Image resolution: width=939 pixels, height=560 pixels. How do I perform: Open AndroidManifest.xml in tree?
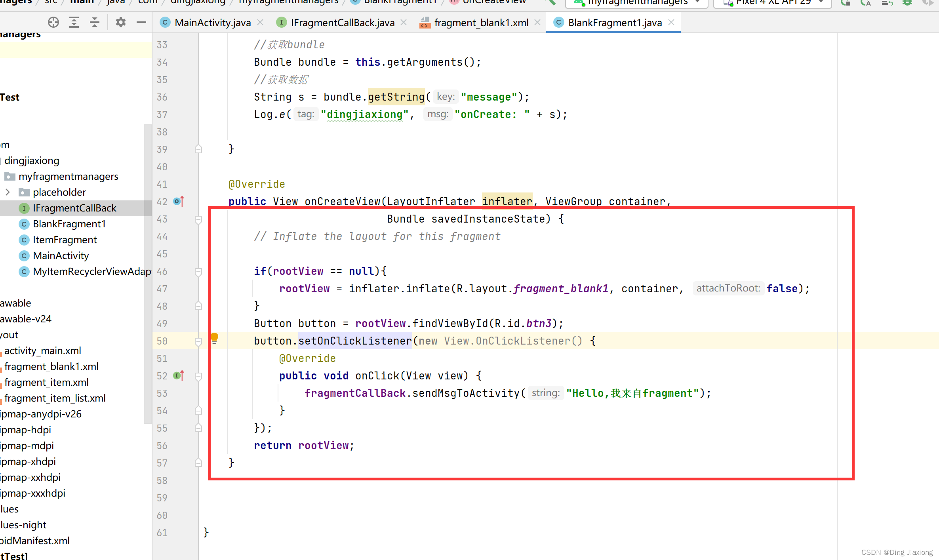35,541
